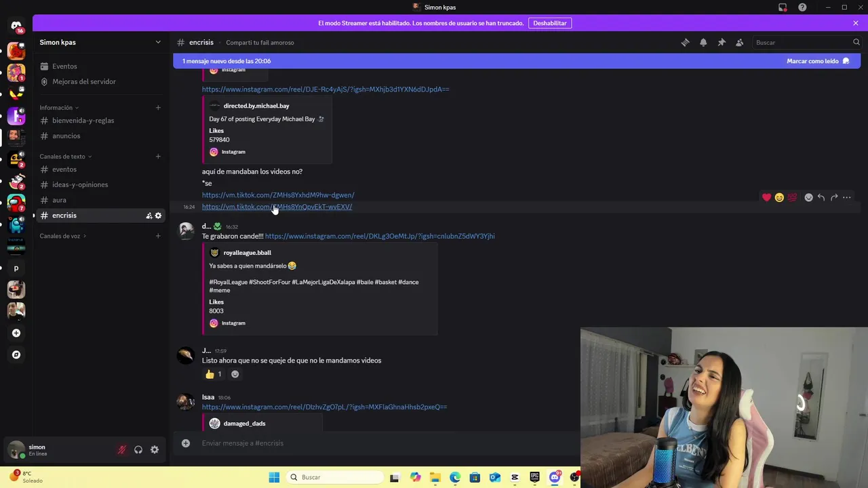The image size is (868, 488).
Task: Open bienvenida-y-reglas channel
Action: click(100, 121)
